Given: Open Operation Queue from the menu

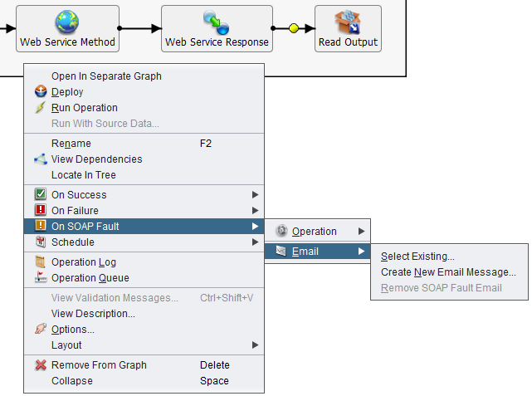Looking at the screenshot, I should click(x=90, y=278).
